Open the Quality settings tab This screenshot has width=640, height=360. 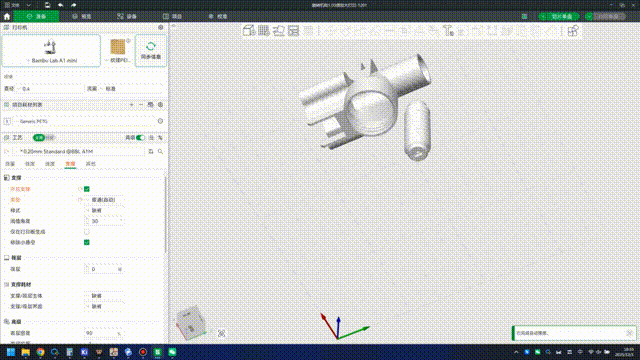tap(10, 164)
